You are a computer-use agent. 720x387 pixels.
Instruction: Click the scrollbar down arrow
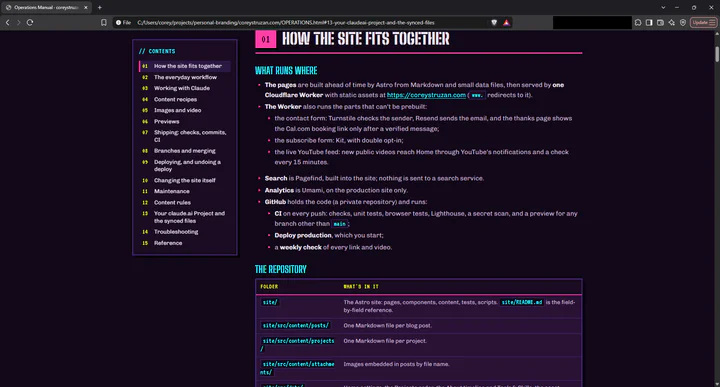716,384
